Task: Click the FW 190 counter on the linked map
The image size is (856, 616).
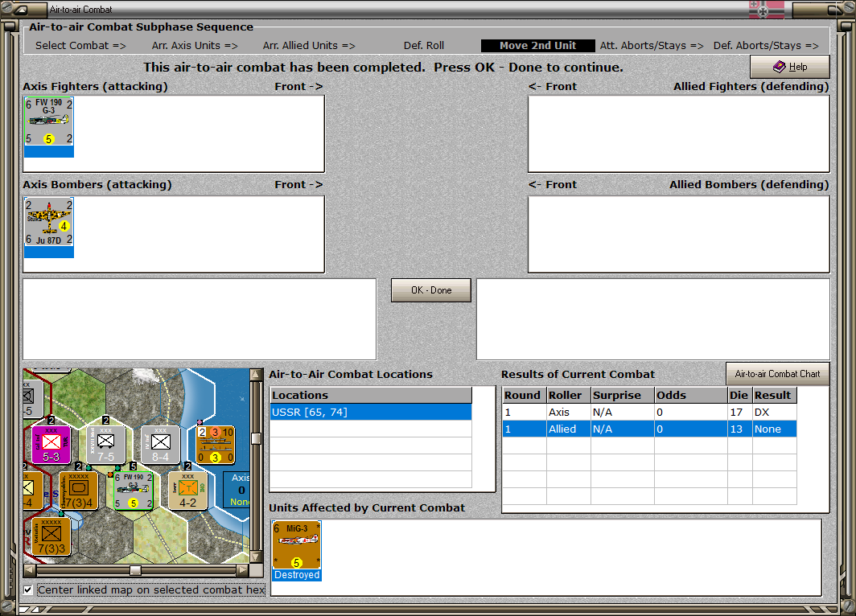Action: tap(134, 491)
